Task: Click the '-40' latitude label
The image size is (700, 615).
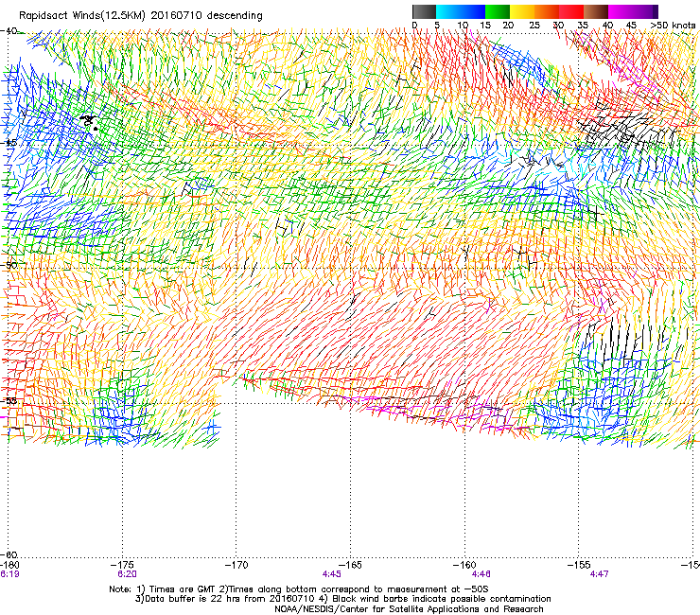Action: pos(9,31)
